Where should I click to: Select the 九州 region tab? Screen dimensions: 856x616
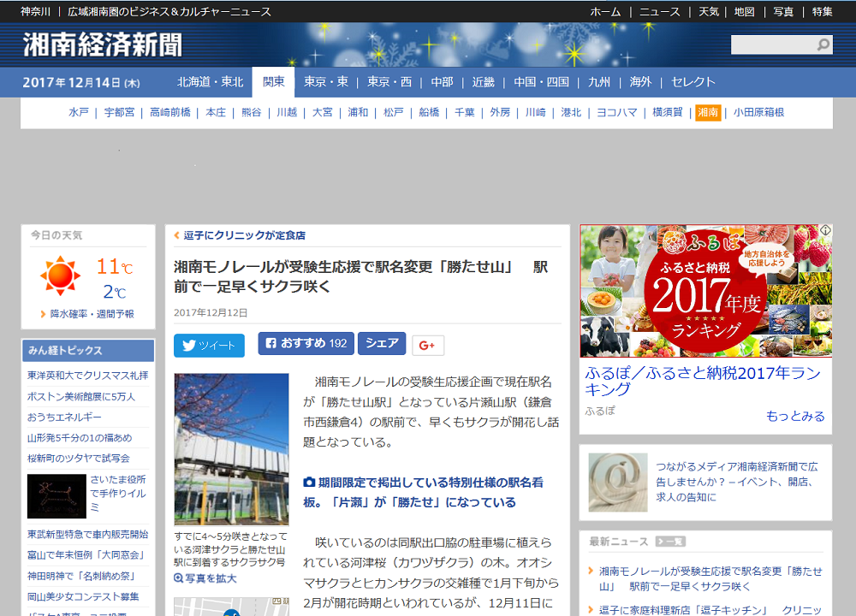click(599, 82)
